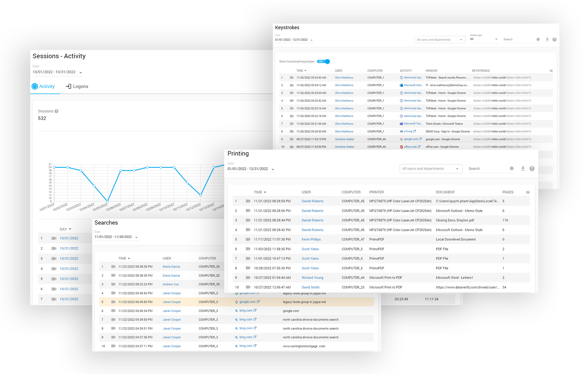The image size is (588, 374).
Task: Play recording for Maria Garcia first search row
Action: pyautogui.click(x=113, y=267)
